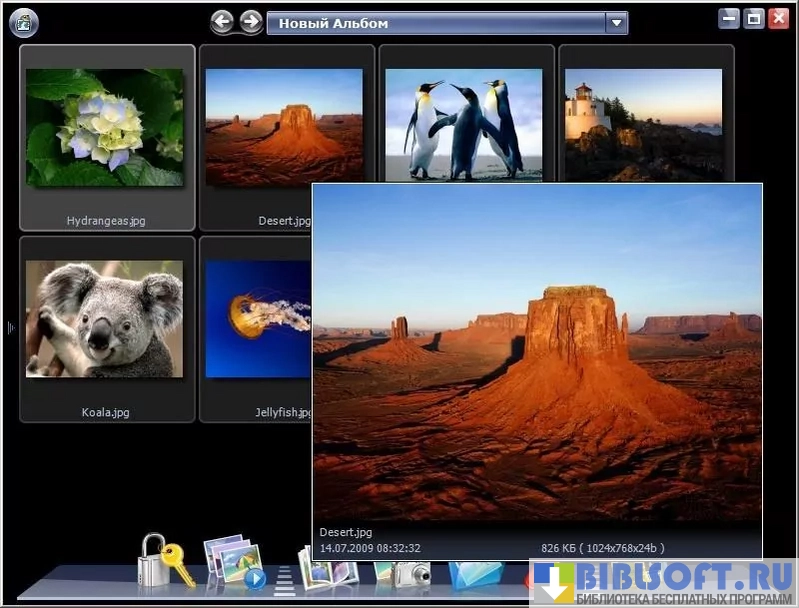Image resolution: width=799 pixels, height=608 pixels.
Task: Open the application menu icon at top-left
Action: pos(23,22)
